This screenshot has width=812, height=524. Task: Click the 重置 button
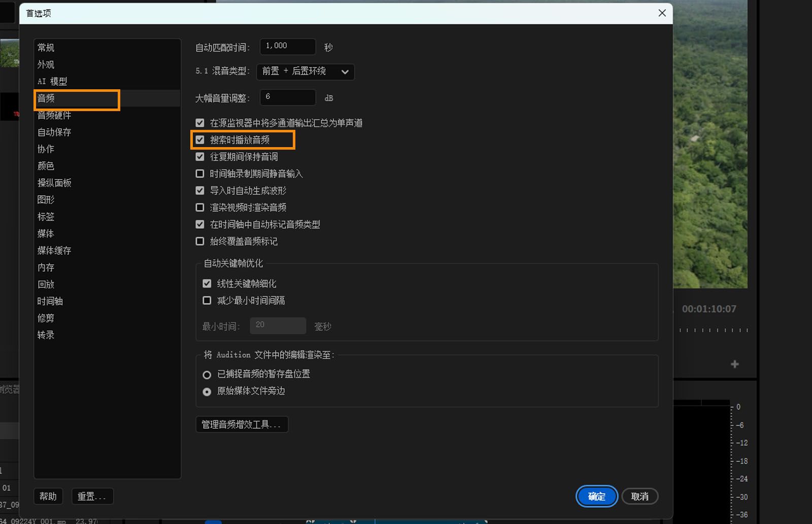click(x=92, y=496)
